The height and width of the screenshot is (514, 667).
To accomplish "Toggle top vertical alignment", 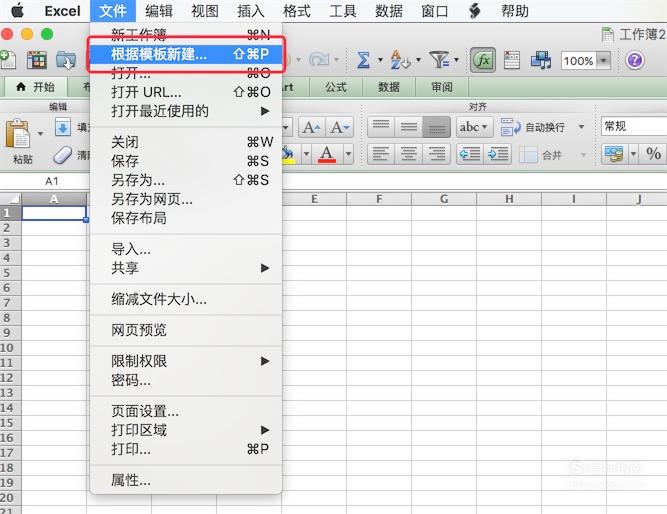I will coord(381,127).
